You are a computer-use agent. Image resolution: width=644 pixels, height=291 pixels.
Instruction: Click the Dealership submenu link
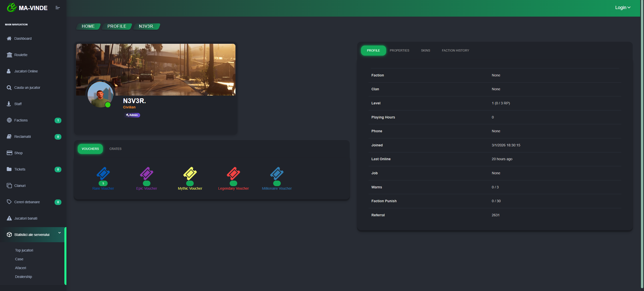pos(23,277)
